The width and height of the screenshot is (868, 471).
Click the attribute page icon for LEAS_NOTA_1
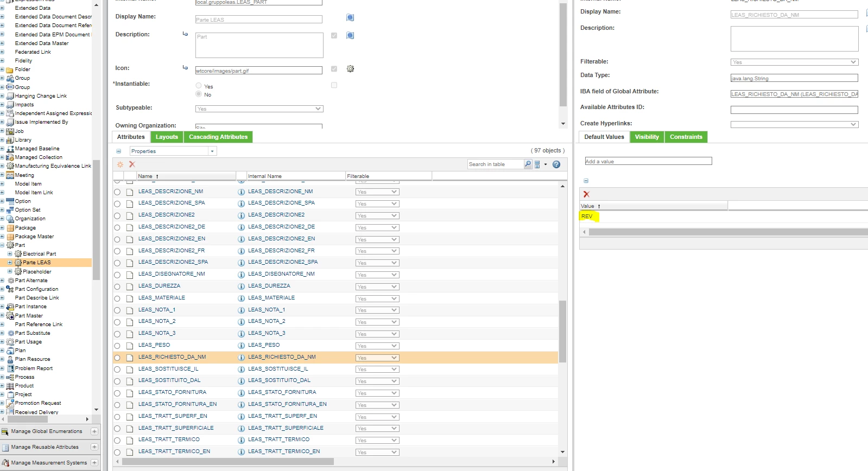click(x=130, y=310)
